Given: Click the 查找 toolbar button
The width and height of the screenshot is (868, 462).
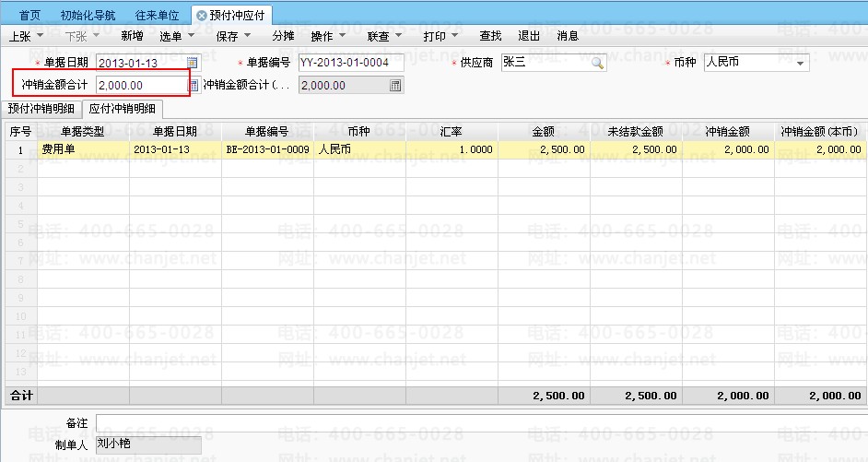Looking at the screenshot, I should click(490, 36).
